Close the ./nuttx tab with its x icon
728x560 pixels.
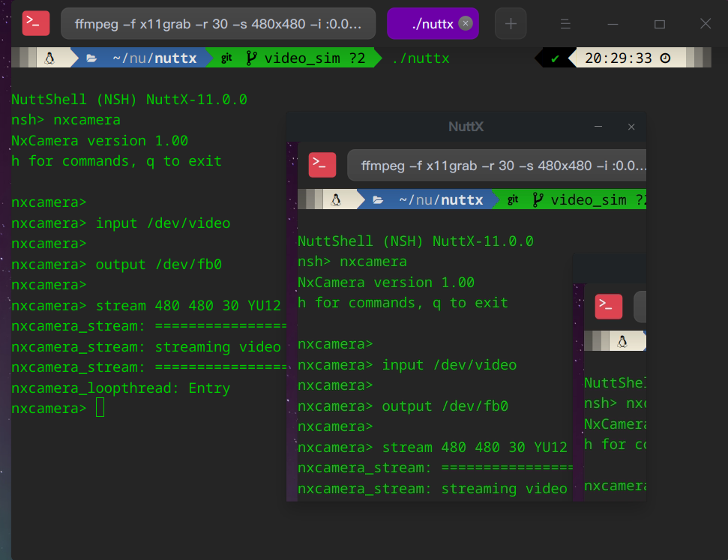(465, 23)
